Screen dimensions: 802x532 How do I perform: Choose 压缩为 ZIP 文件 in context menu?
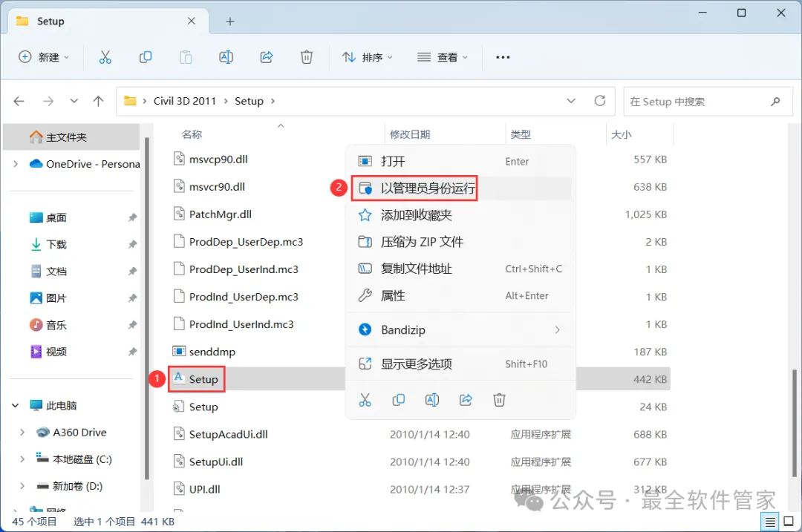[x=460, y=242]
